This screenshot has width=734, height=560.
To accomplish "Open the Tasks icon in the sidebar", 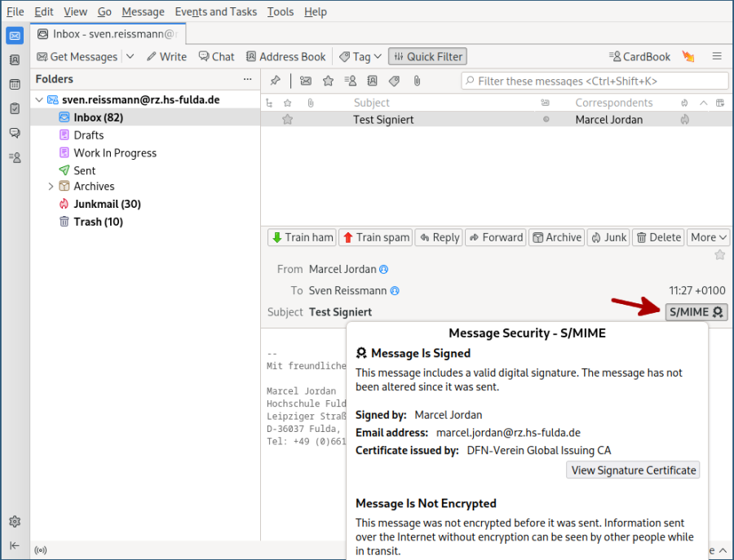I will [14, 108].
